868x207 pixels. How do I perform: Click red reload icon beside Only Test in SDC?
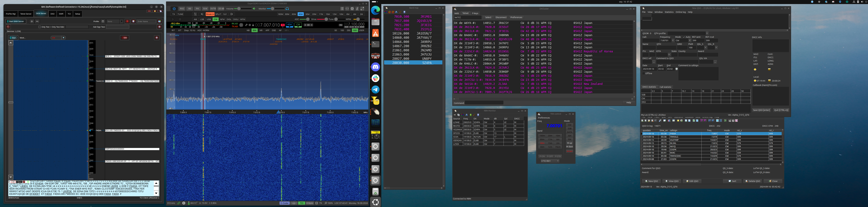click(x=8, y=27)
